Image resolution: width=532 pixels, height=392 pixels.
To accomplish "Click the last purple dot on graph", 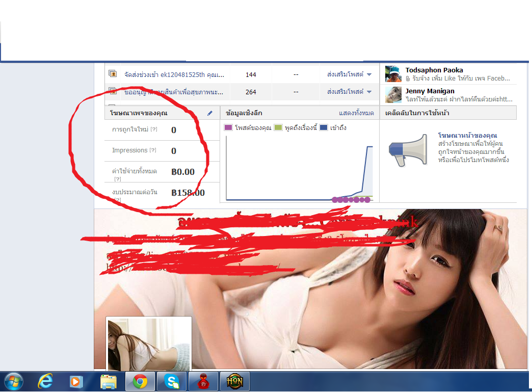I will (x=367, y=199).
